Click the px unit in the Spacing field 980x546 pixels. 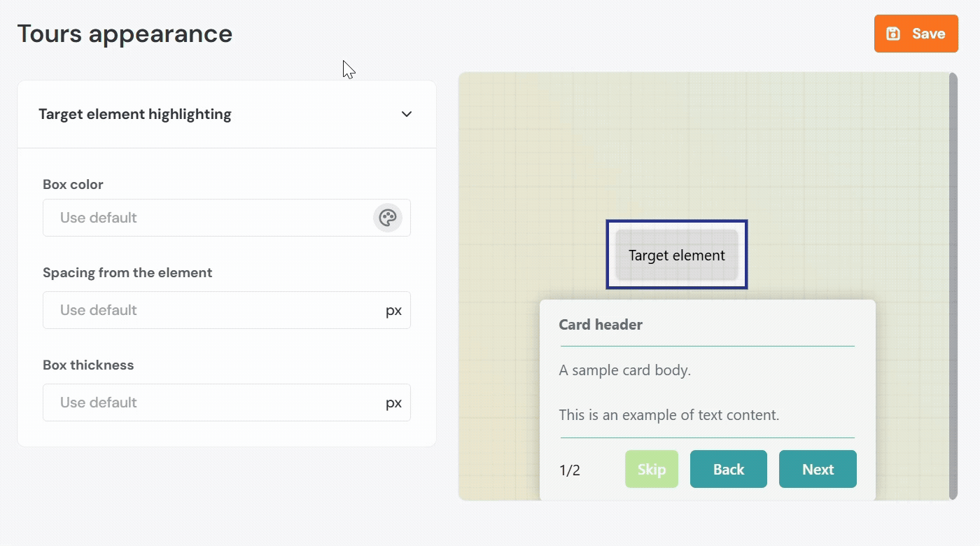[393, 310]
